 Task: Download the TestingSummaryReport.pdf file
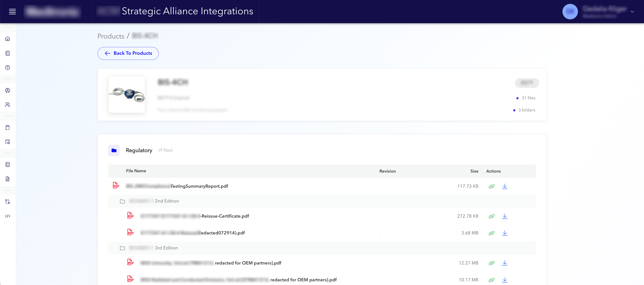(x=505, y=186)
